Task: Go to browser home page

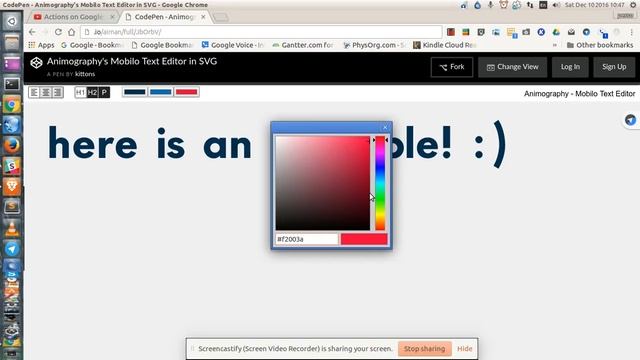Action: point(71,32)
